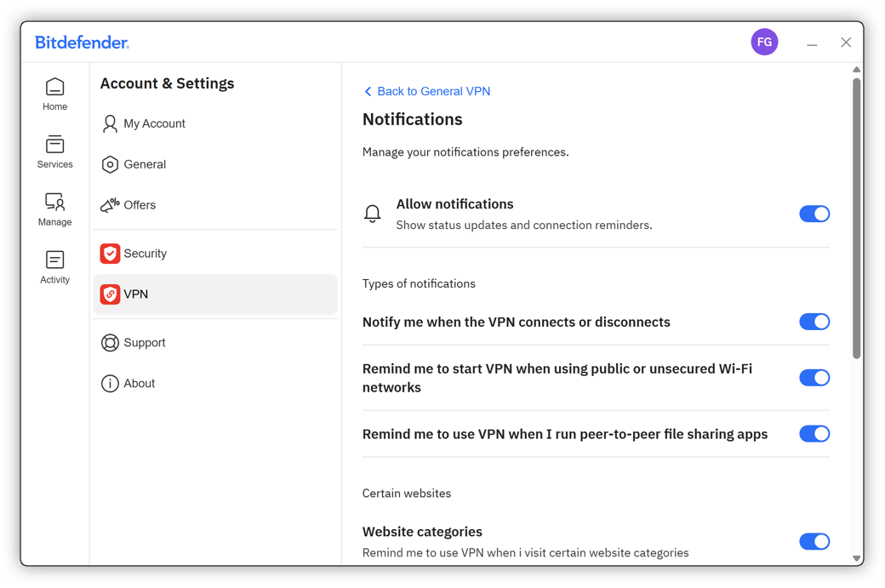
Task: Click the General hexagon gear icon
Action: click(x=110, y=164)
